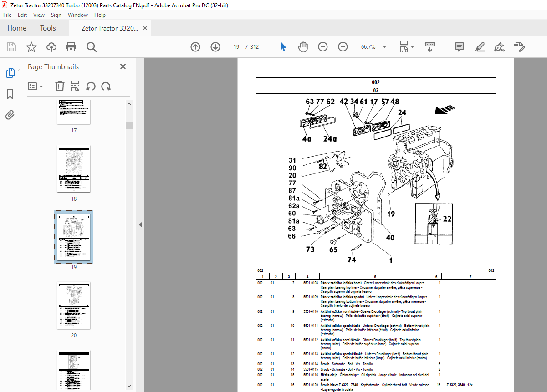Select the Zetor Tractor 3320 document tab

point(109,28)
